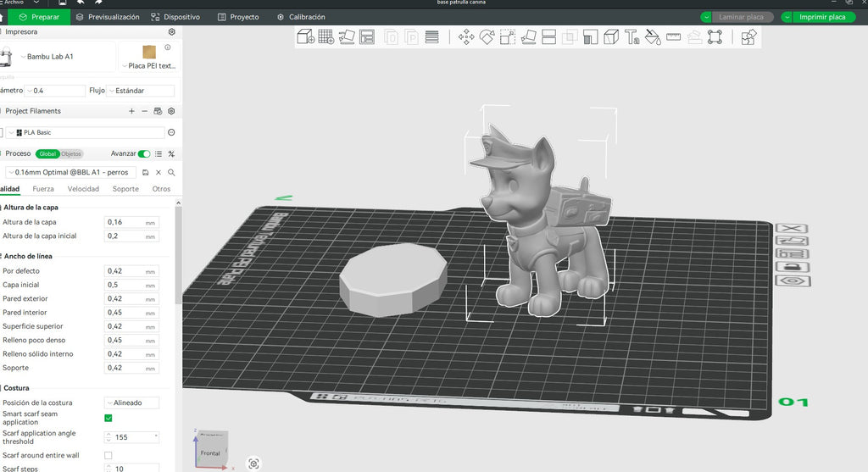The image size is (868, 472).
Task: Open Project Filaments gear settings
Action: click(171, 111)
